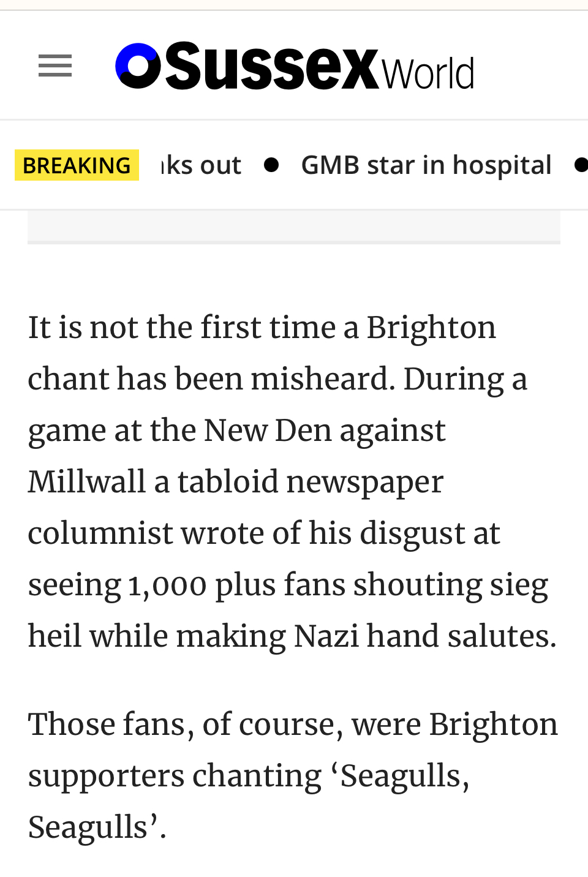Image resolution: width=588 pixels, height=877 pixels.
Task: Click bullet separator before GMB headline
Action: [x=271, y=165]
